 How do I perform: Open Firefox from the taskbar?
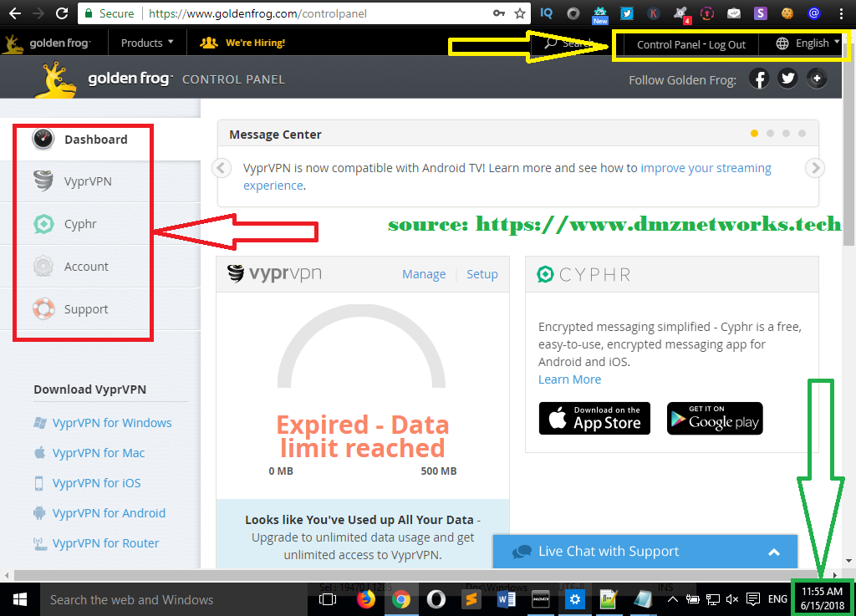click(x=366, y=599)
